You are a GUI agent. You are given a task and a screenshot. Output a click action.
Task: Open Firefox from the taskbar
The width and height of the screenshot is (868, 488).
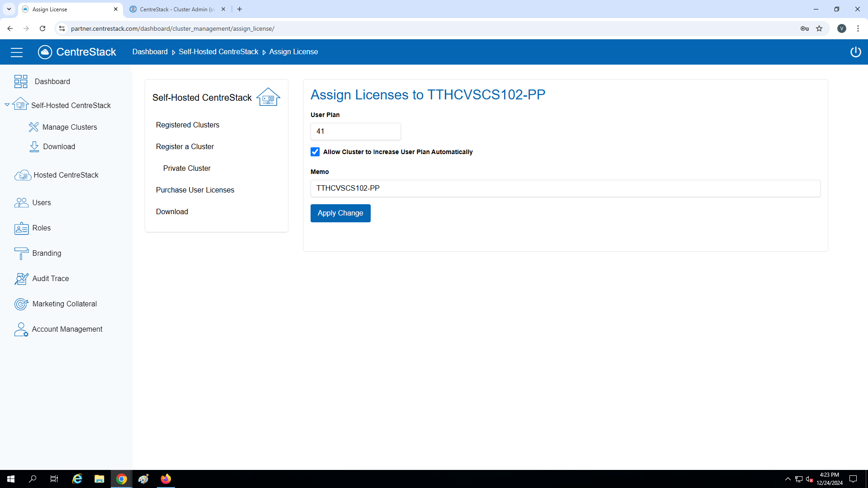point(166,479)
